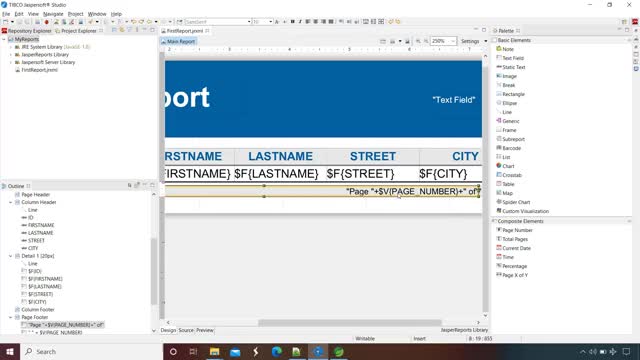The width and height of the screenshot is (640, 360).
Task: Expand the JasperReports Library tree node
Action: [11, 55]
